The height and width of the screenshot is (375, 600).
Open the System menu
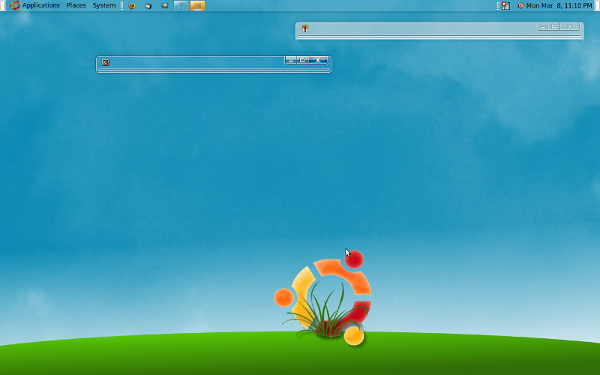(104, 5)
